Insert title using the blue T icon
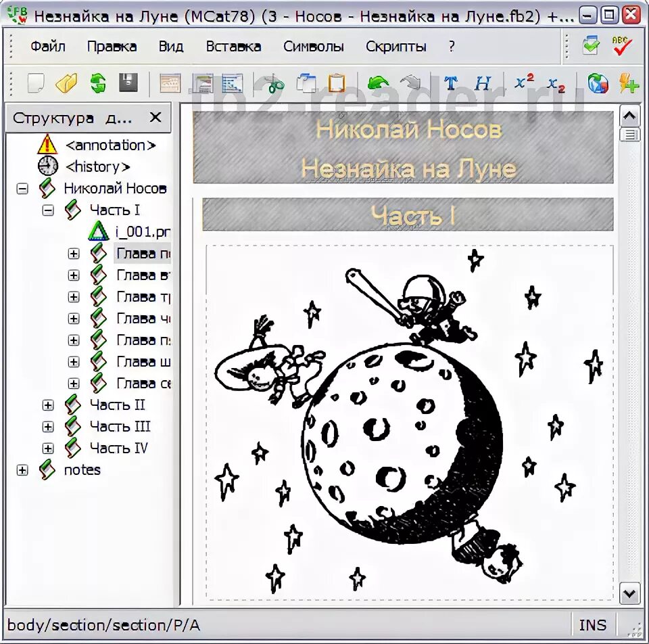 [451, 83]
